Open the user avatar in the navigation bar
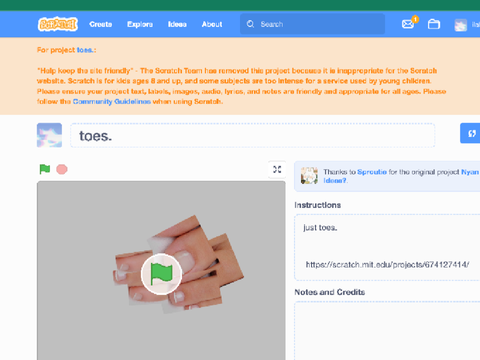Screen dimensions: 480x360 click(461, 25)
